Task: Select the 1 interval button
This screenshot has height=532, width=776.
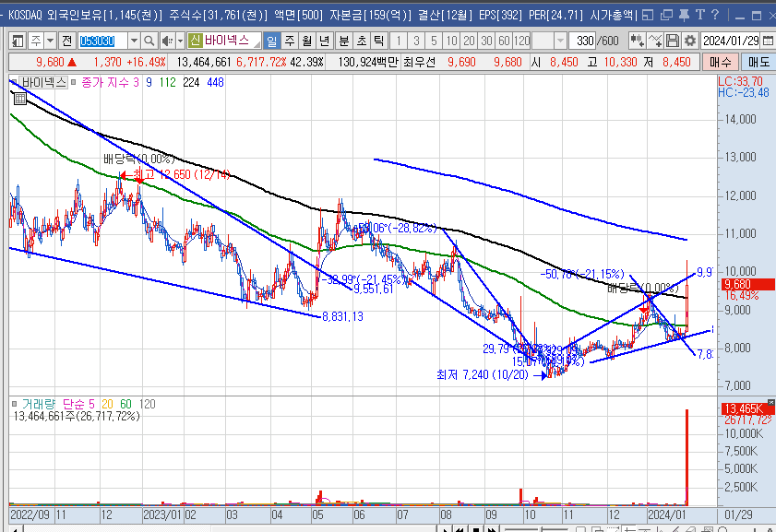Action: tap(399, 41)
